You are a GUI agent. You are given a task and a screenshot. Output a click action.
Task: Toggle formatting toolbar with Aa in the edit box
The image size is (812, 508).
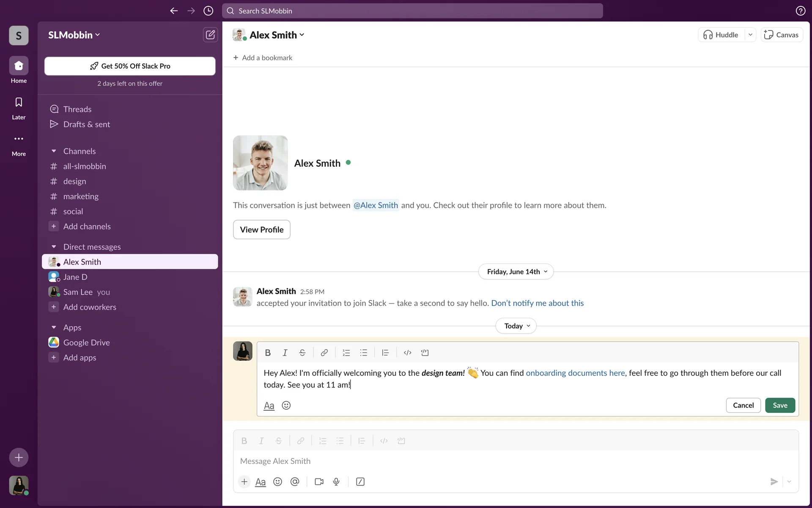[269, 406]
